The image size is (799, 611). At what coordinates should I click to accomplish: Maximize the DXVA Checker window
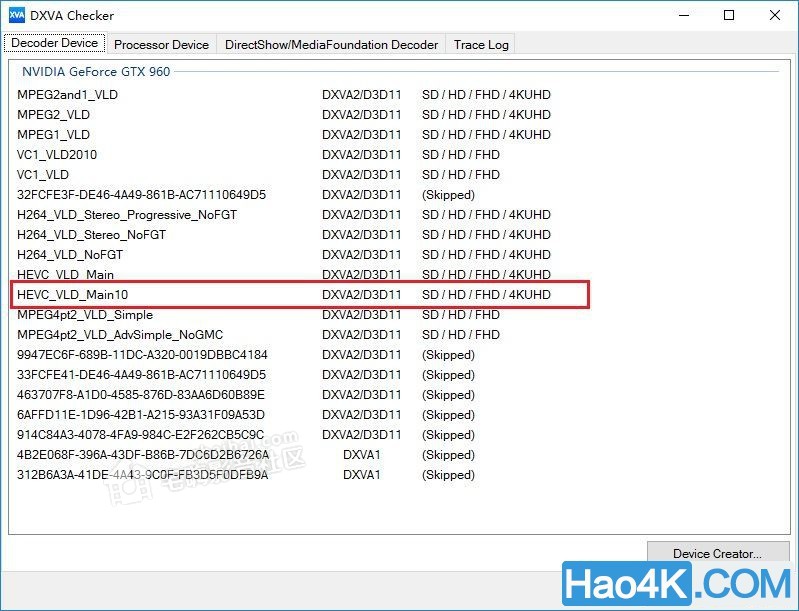click(x=729, y=15)
